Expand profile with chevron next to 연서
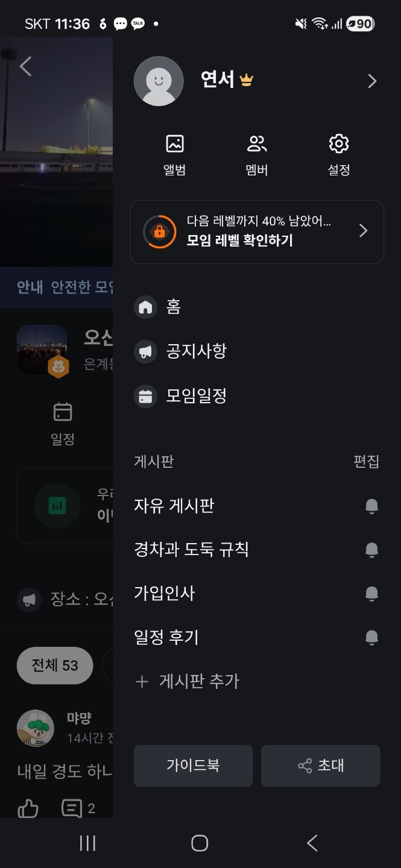This screenshot has height=868, width=401. 372,81
